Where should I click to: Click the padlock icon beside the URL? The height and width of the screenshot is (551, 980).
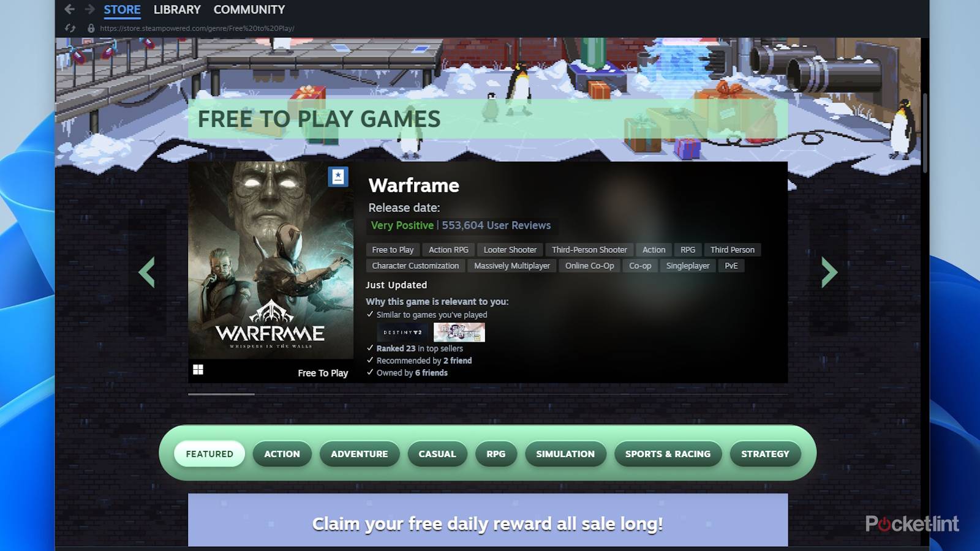coord(91,28)
